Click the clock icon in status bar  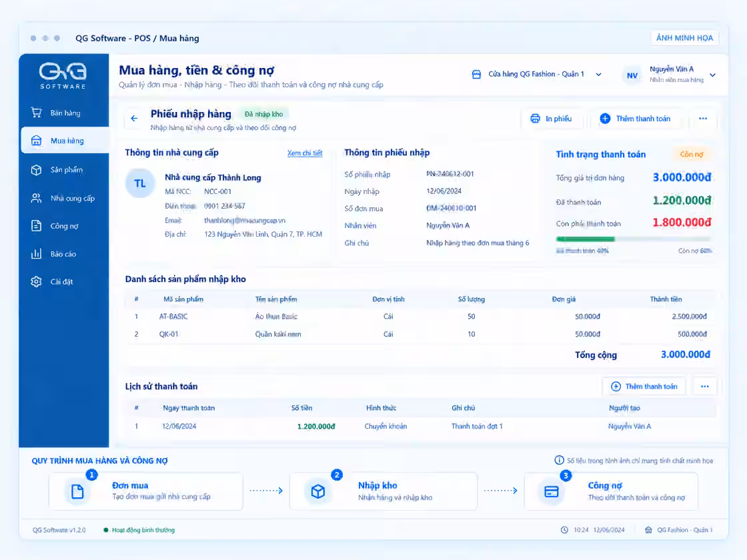tap(564, 530)
